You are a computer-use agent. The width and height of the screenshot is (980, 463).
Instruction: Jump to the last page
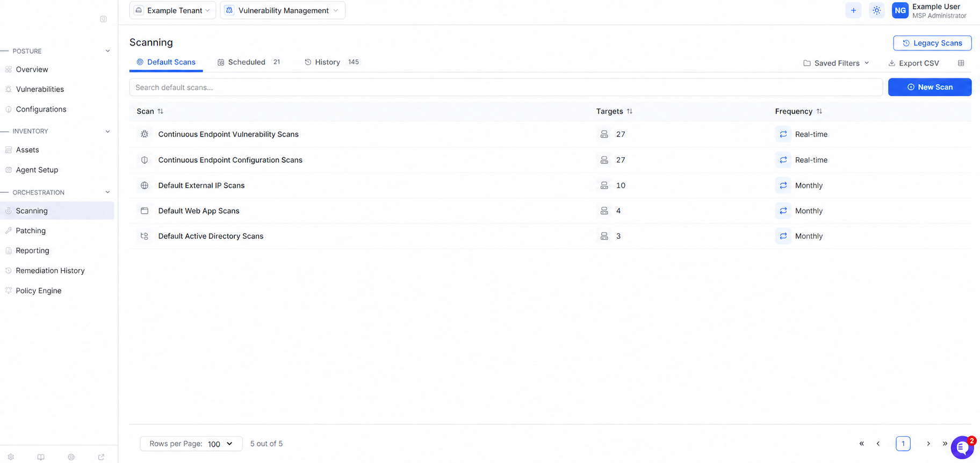[945, 444]
